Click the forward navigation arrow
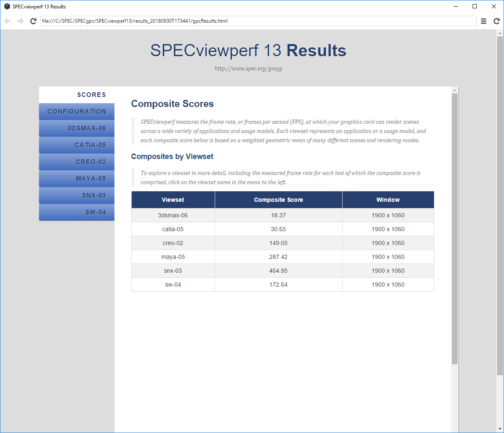This screenshot has height=433, width=504. coord(20,21)
